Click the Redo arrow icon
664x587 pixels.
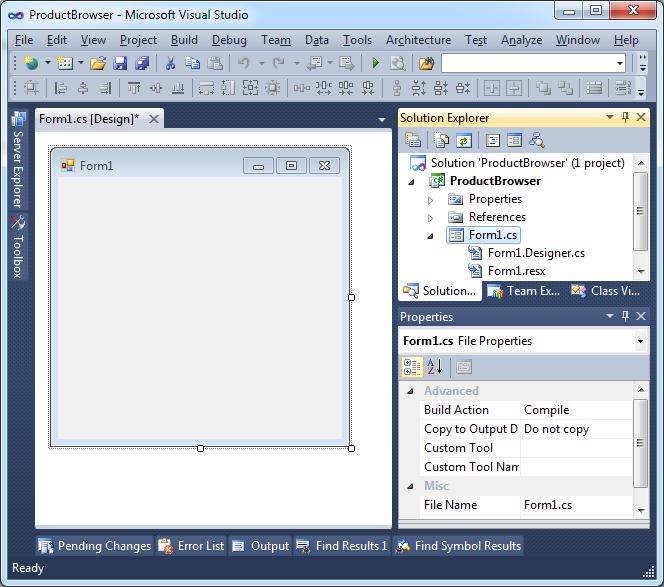(x=279, y=64)
